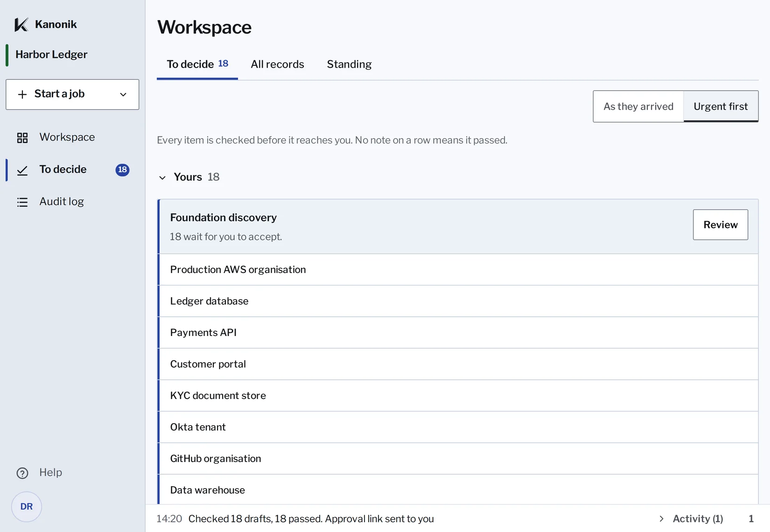
Task: Collapse the Yours 18 section
Action: pos(162,177)
